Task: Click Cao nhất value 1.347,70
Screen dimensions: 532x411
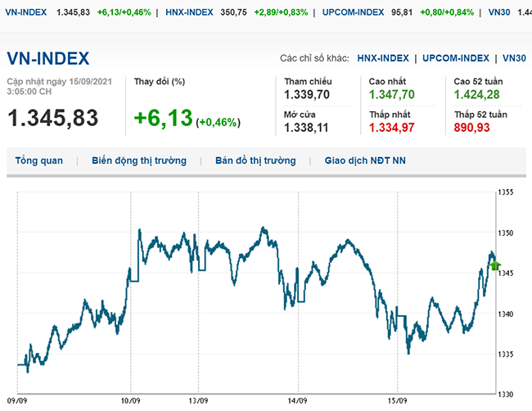Action: pyautogui.click(x=391, y=95)
